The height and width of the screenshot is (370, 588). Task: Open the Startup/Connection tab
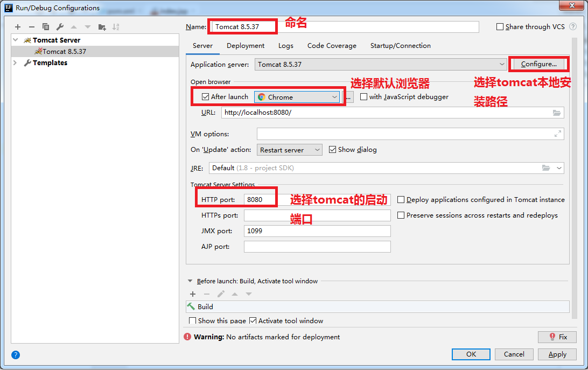[x=401, y=46]
